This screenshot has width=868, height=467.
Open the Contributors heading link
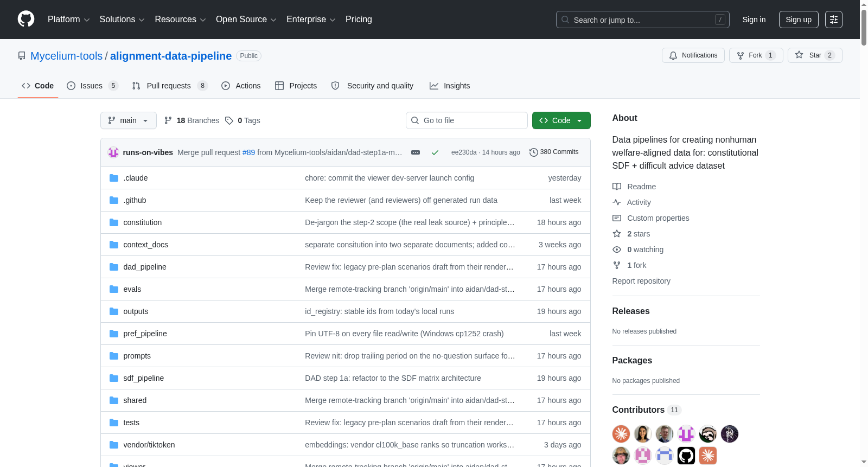[646, 410]
